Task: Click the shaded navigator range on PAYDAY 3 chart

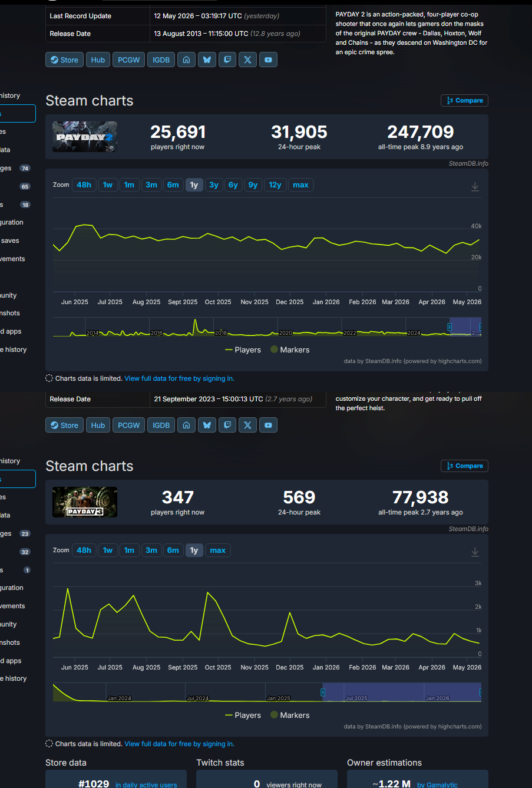Action: (x=402, y=692)
